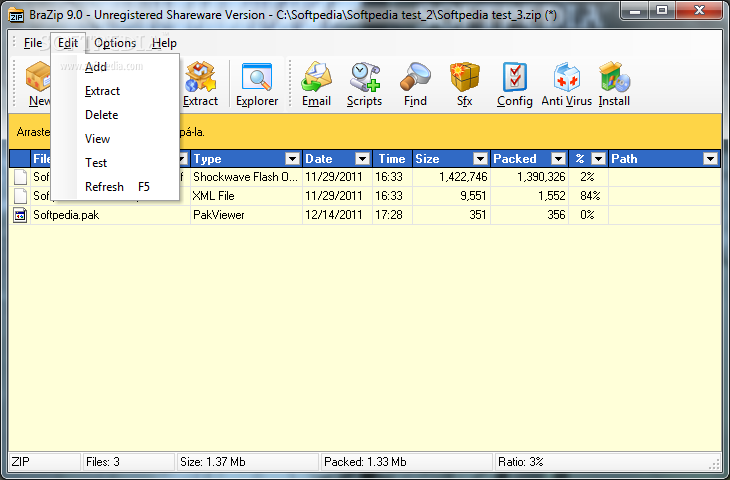The height and width of the screenshot is (480, 730).
Task: Close the open Edit menu
Action: [68, 43]
